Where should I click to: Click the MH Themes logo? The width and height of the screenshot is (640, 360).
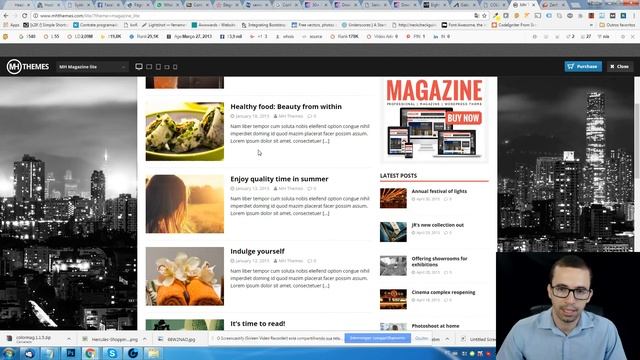(28, 67)
